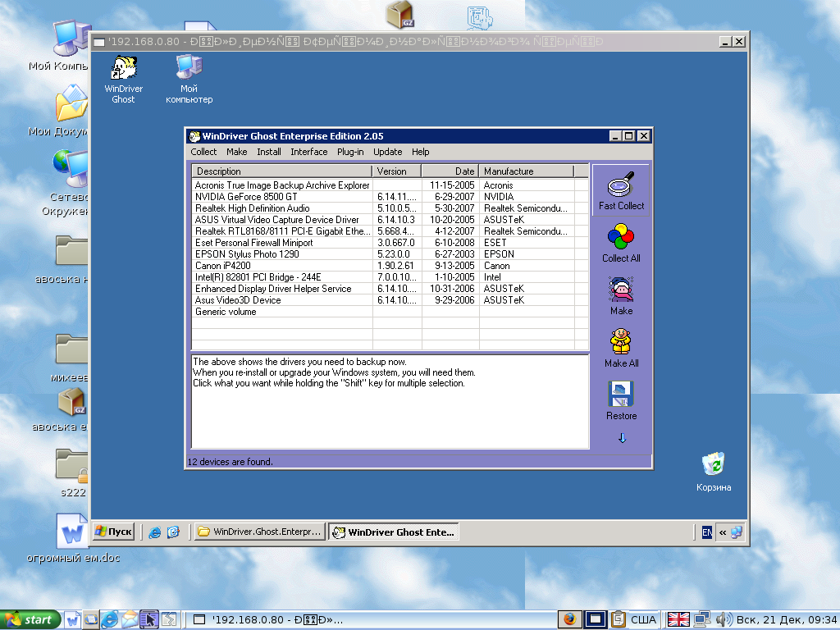Open the Plug-in menu
Screen dimensions: 840x630
(x=350, y=152)
